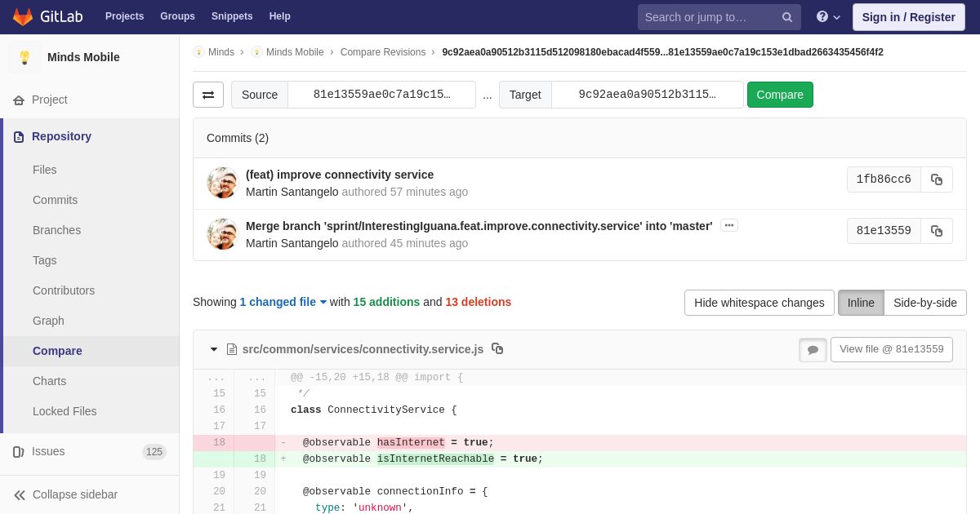Open the GitLab home logo
The image size is (980, 514).
(x=47, y=16)
